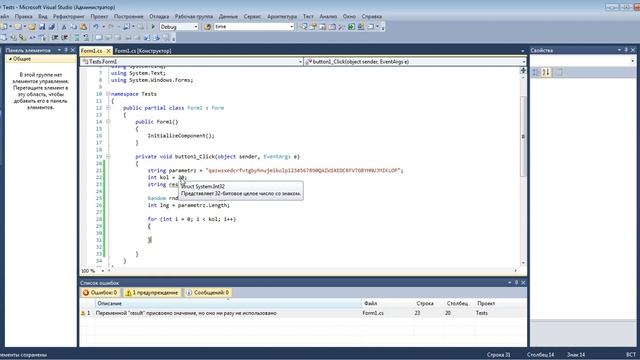Close the Список ошибок panel
This screenshot has width=640, height=360.
(523, 282)
